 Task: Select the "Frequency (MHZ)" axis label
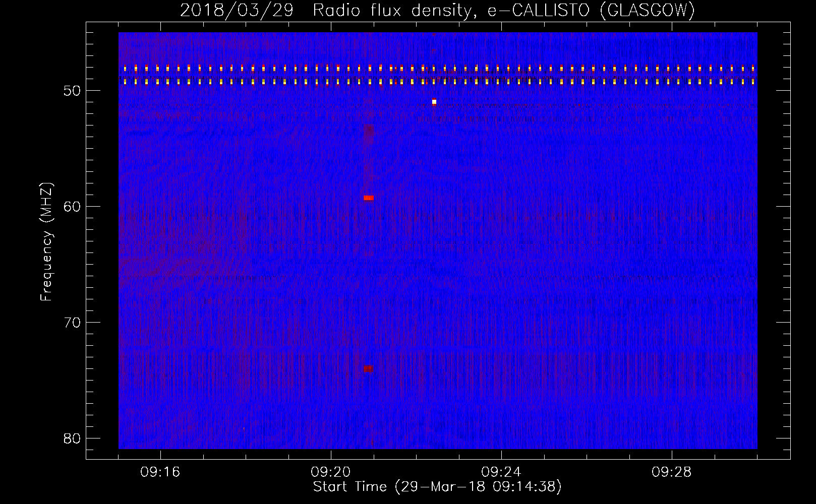(x=46, y=242)
